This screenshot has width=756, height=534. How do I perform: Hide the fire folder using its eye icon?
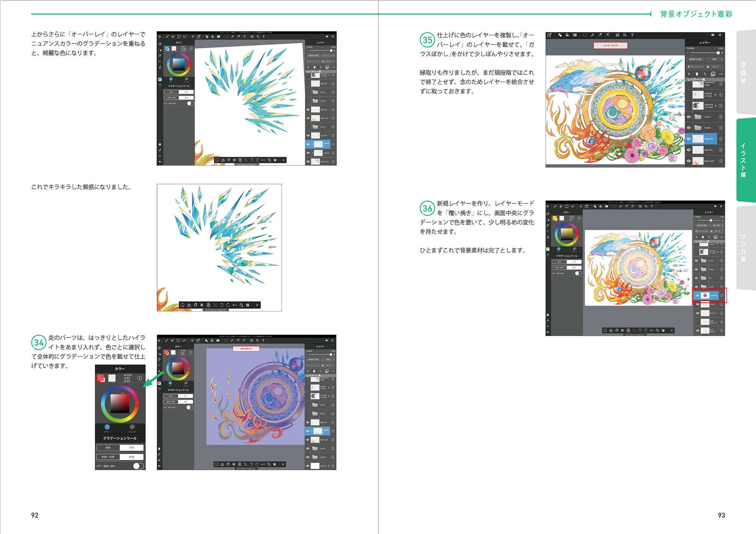point(697,278)
